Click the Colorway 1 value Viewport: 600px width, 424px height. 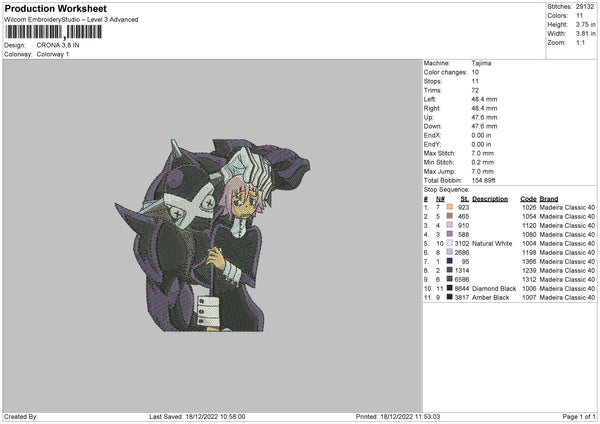tap(53, 54)
